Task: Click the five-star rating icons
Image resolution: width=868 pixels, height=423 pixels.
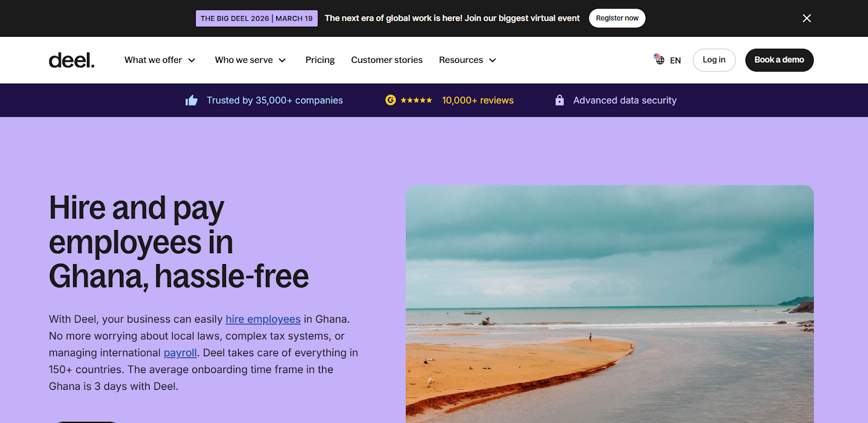Action: (x=417, y=100)
